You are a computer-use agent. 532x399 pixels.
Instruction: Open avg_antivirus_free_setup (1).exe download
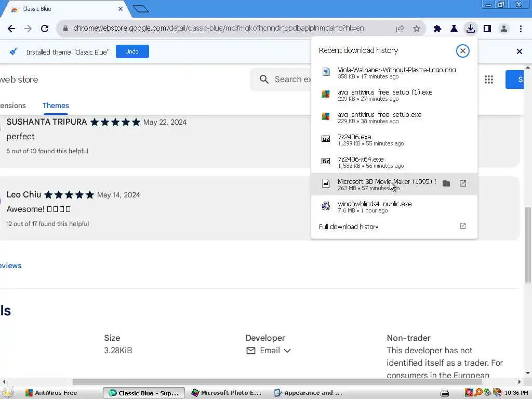[394, 95]
